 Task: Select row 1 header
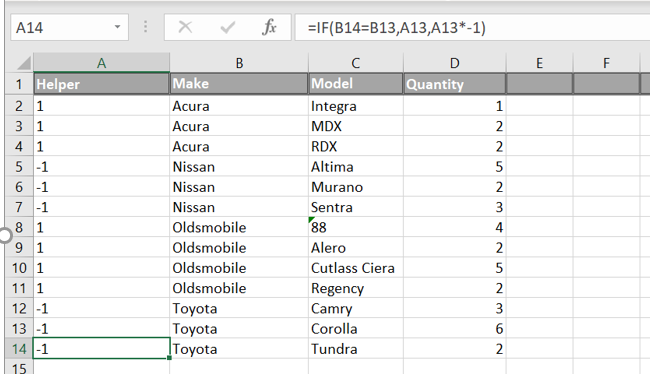[19, 84]
